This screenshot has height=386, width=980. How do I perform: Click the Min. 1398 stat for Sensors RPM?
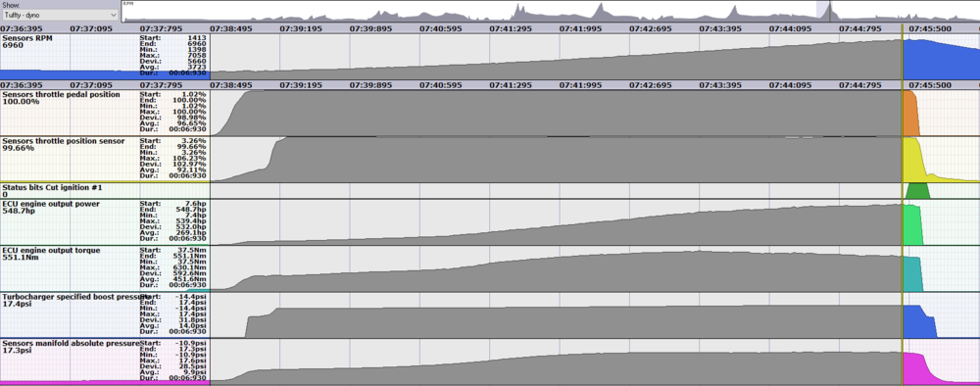click(173, 49)
